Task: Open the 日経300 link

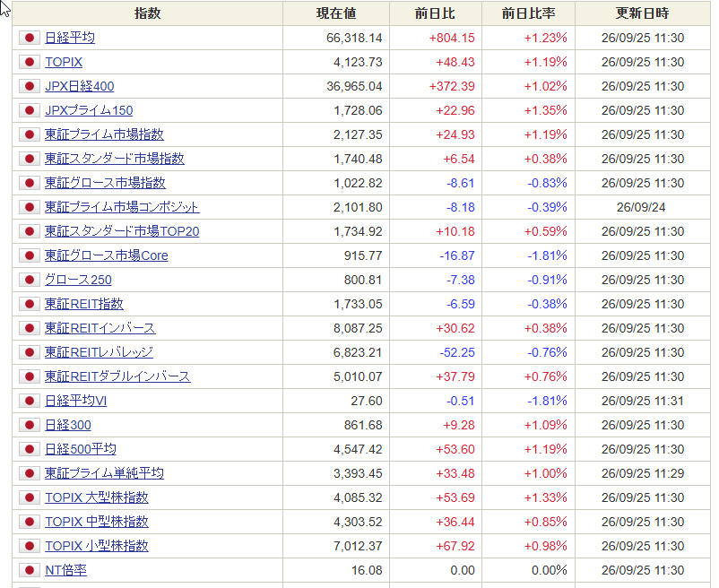Action: (68, 425)
